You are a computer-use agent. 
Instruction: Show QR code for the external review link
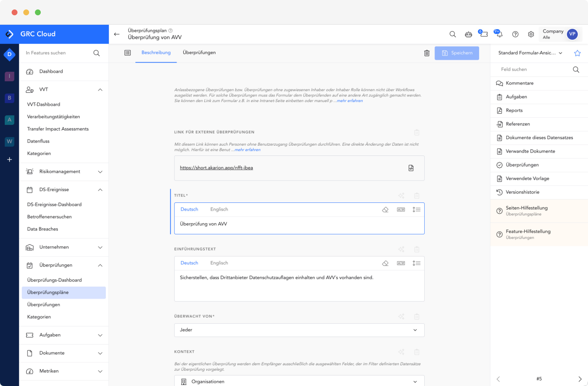pos(411,168)
